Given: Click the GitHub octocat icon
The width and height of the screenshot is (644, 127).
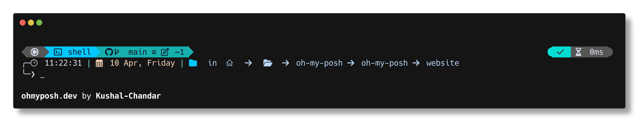Looking at the screenshot, I should pyautogui.click(x=109, y=52).
